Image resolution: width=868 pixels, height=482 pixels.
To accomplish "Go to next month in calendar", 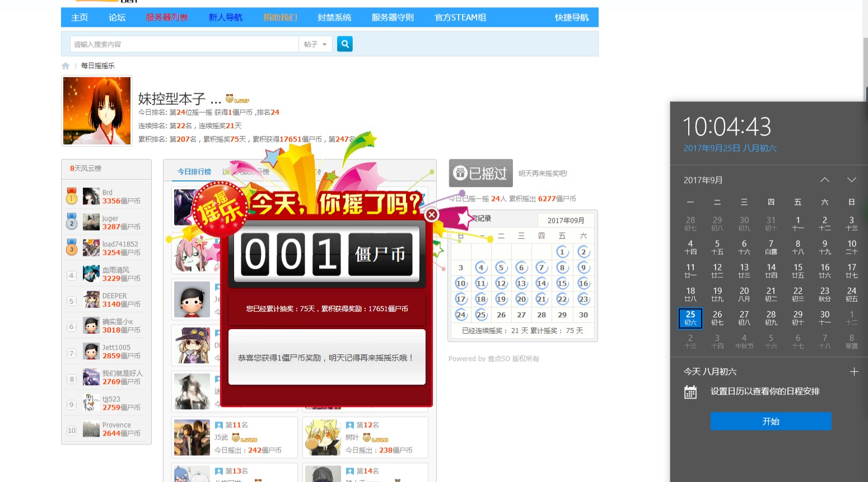I will click(x=851, y=180).
